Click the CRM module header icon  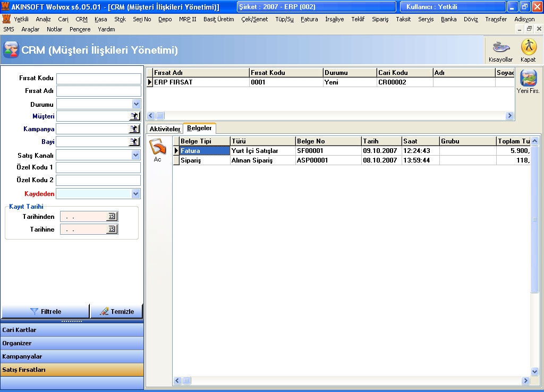click(11, 50)
